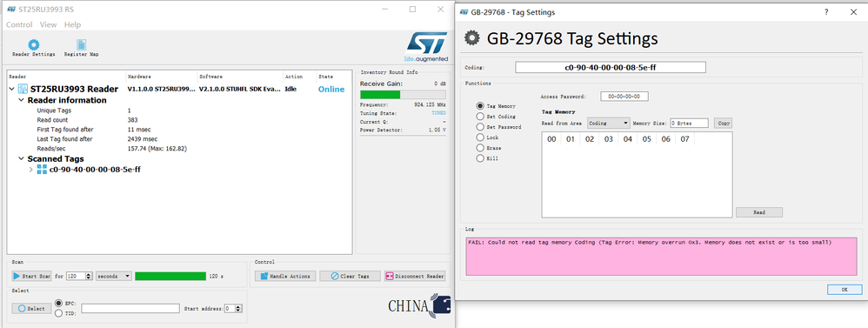Click the ST icon in ST25RU3993 RS title bar

[11, 9]
